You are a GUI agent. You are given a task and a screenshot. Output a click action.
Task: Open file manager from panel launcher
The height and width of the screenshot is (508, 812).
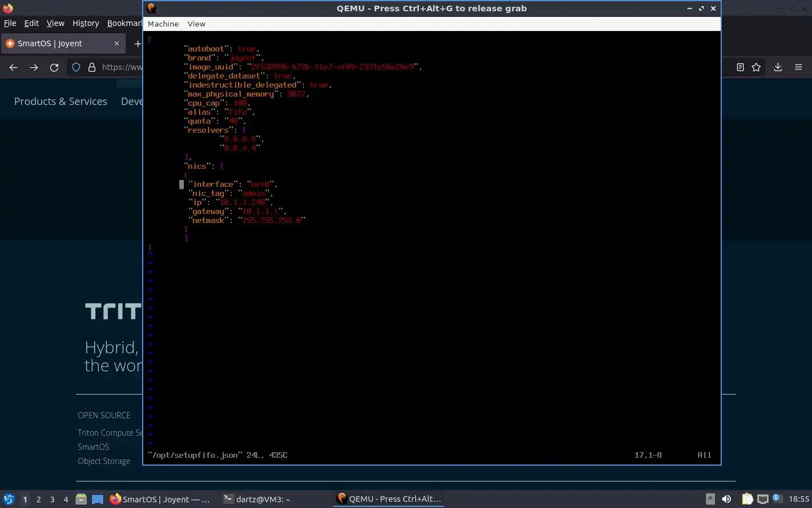point(81,499)
